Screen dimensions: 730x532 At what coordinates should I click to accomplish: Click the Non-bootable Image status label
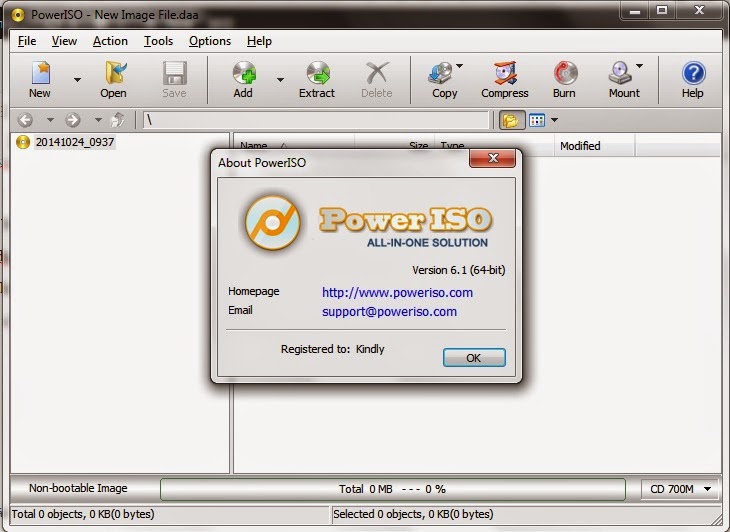[x=78, y=488]
